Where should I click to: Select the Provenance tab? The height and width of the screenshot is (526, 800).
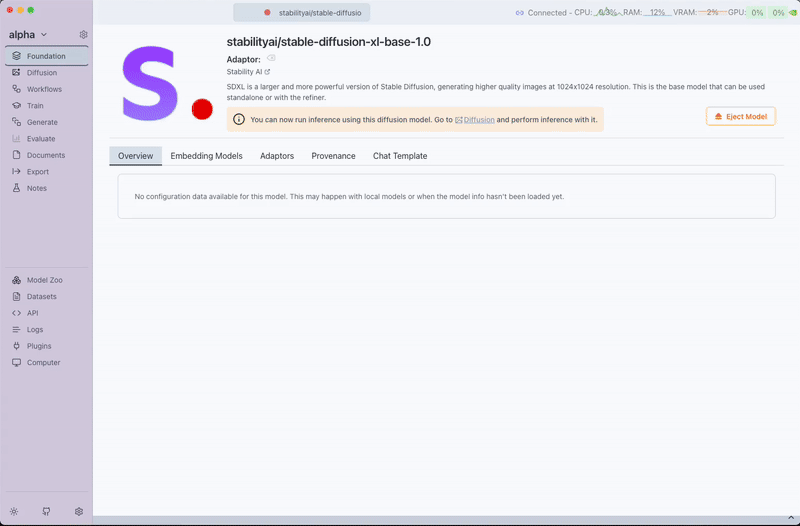point(333,156)
